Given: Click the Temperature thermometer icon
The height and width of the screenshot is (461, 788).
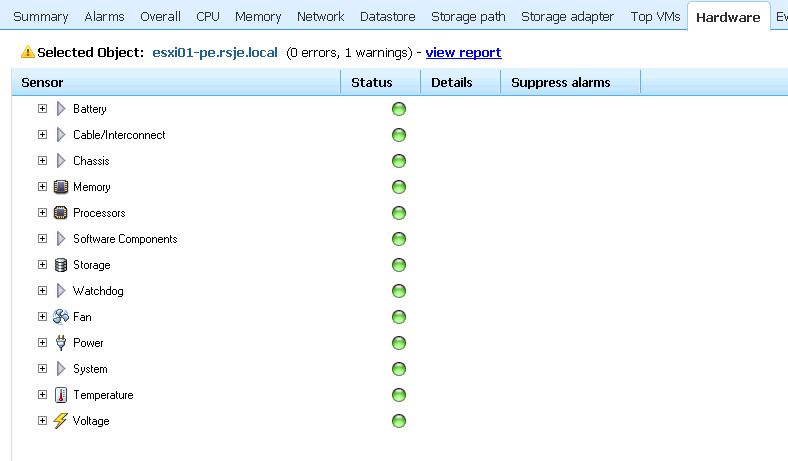Looking at the screenshot, I should [x=61, y=395].
